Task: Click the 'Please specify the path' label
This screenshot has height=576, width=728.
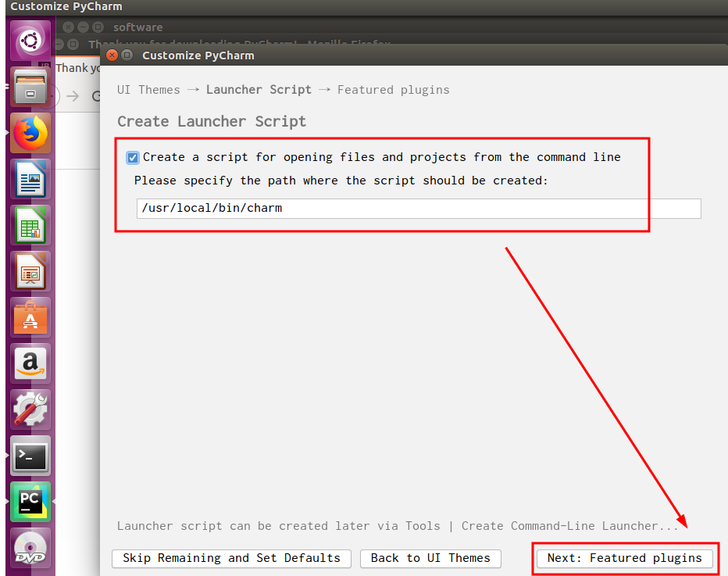Action: tap(341, 181)
